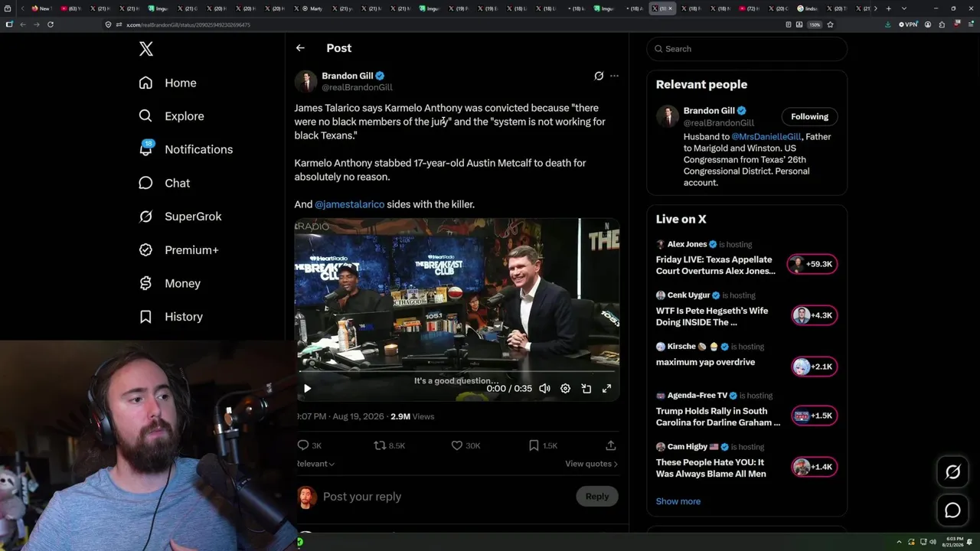Toggle picture-in-picture for the video
Viewport: 980px width, 551px height.
point(586,389)
